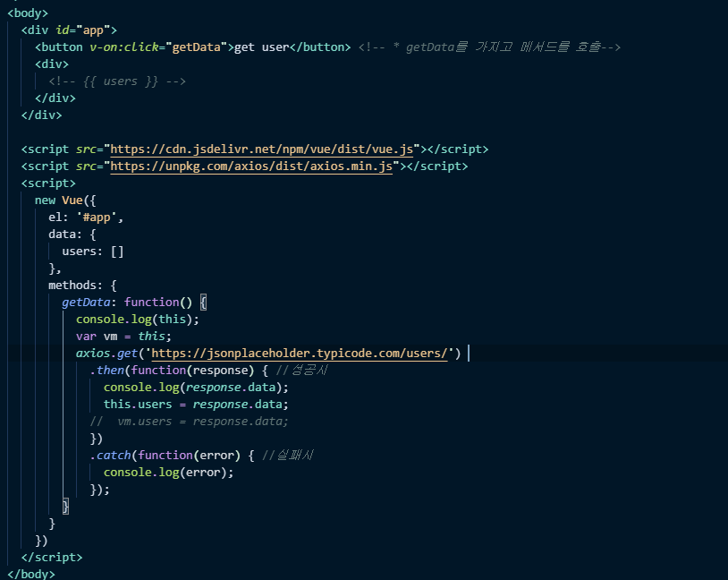Click 'console.log(response.data);' statement

pyautogui.click(x=196, y=388)
